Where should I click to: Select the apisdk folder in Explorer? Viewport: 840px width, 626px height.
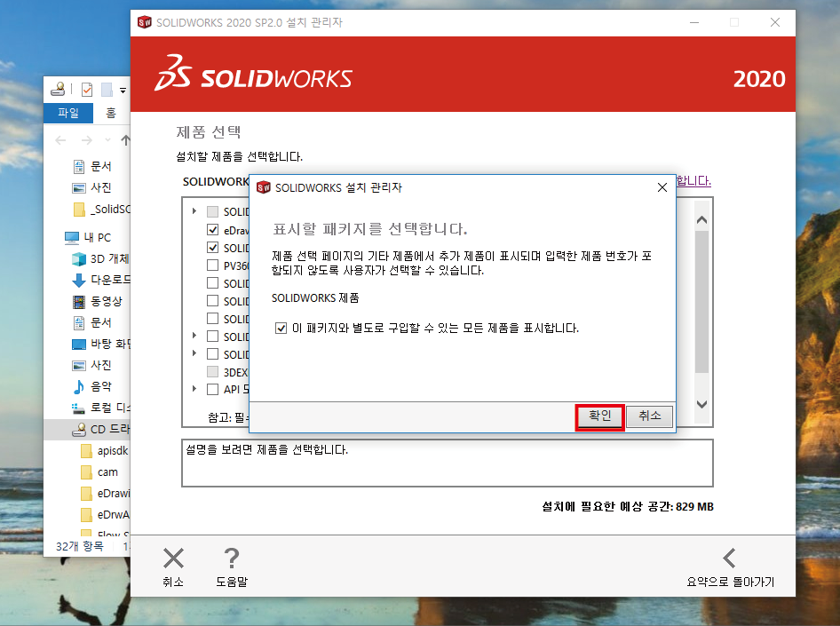(x=105, y=451)
